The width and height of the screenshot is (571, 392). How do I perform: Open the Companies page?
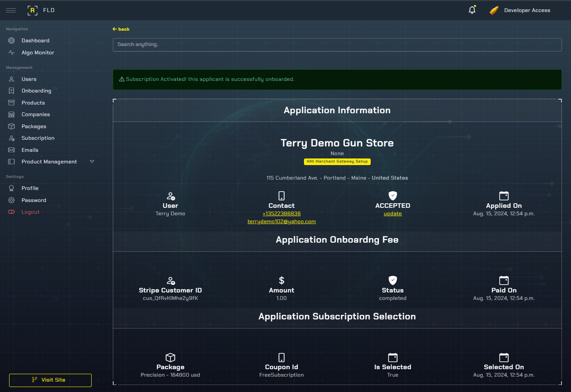click(x=36, y=114)
